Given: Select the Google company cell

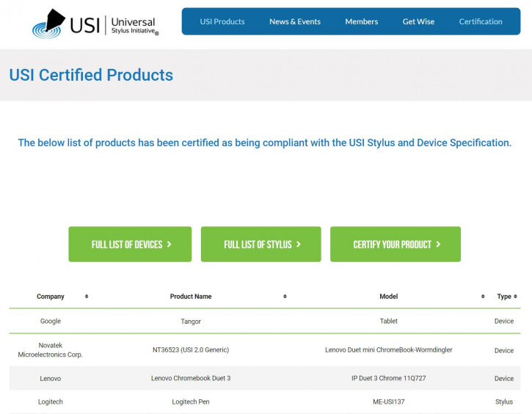Looking at the screenshot, I should (50, 321).
